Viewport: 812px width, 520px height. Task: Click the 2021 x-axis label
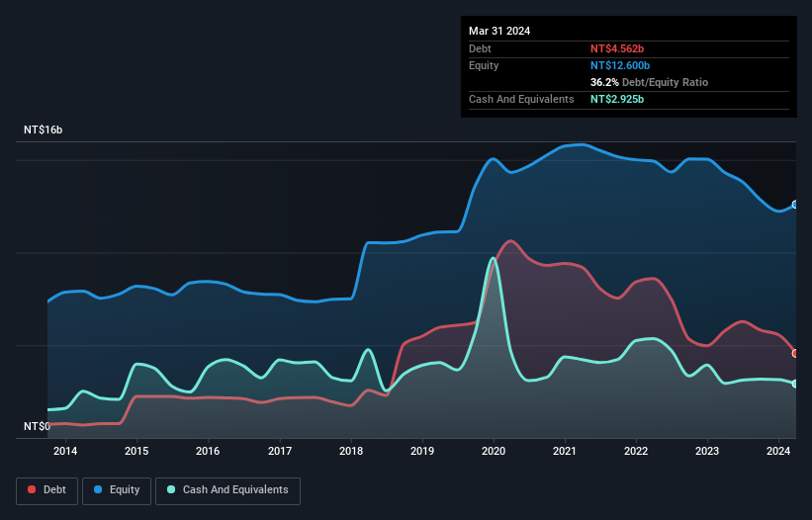click(565, 451)
